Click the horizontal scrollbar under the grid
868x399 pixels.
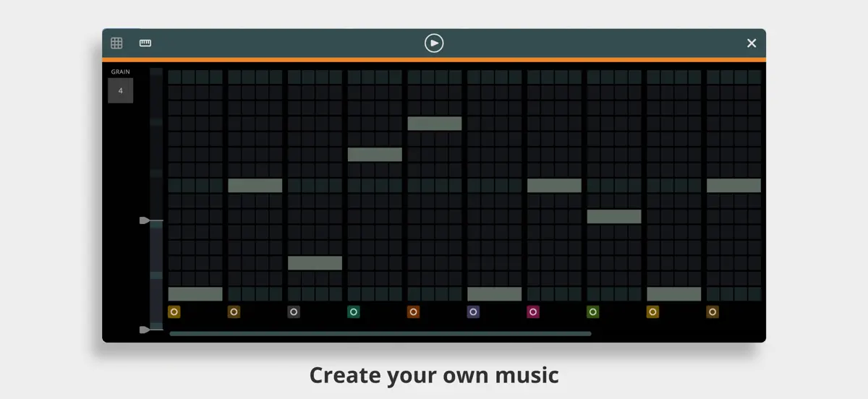coord(380,334)
